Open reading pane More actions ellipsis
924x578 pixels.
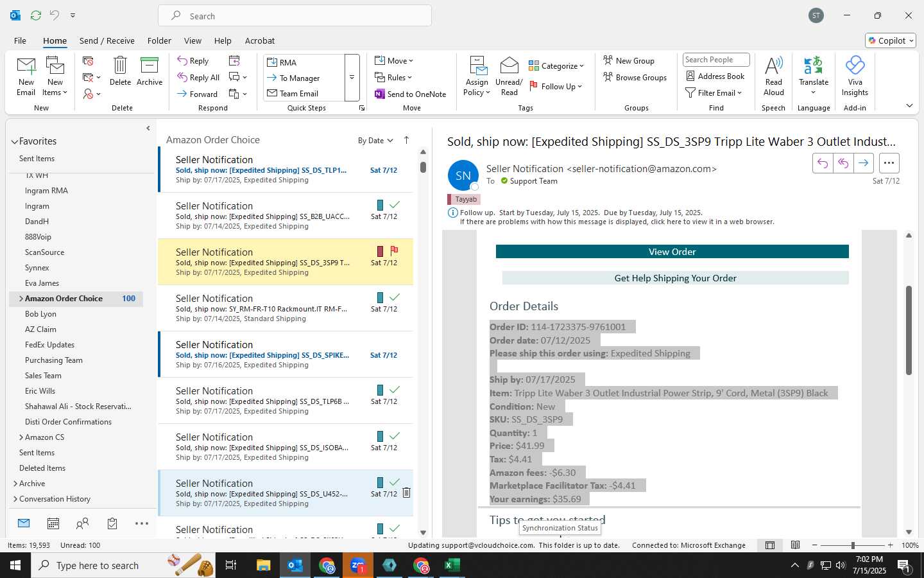889,163
